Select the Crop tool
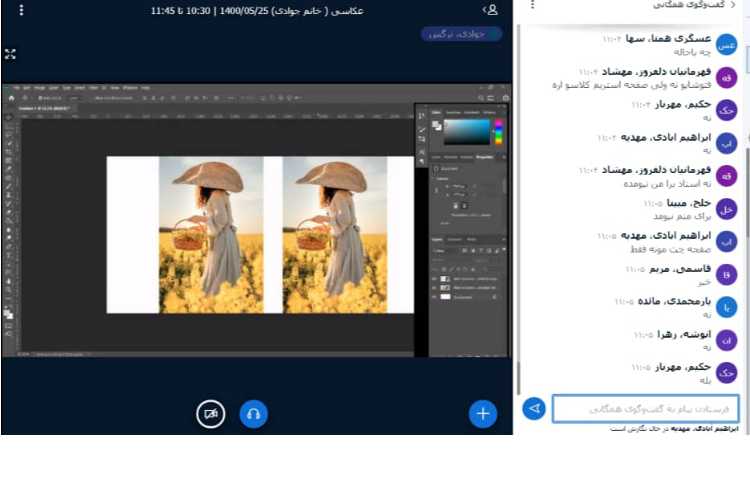The image size is (750, 480). coord(9,152)
